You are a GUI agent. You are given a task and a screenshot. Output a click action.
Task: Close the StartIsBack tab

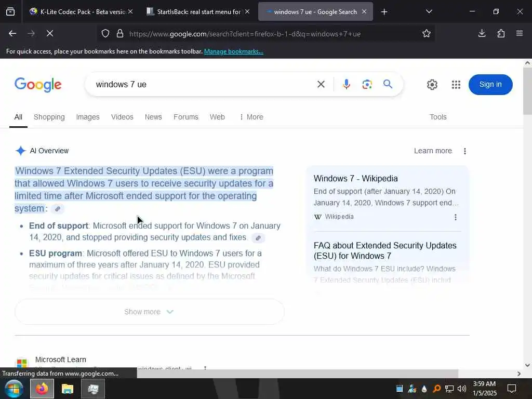pyautogui.click(x=247, y=12)
